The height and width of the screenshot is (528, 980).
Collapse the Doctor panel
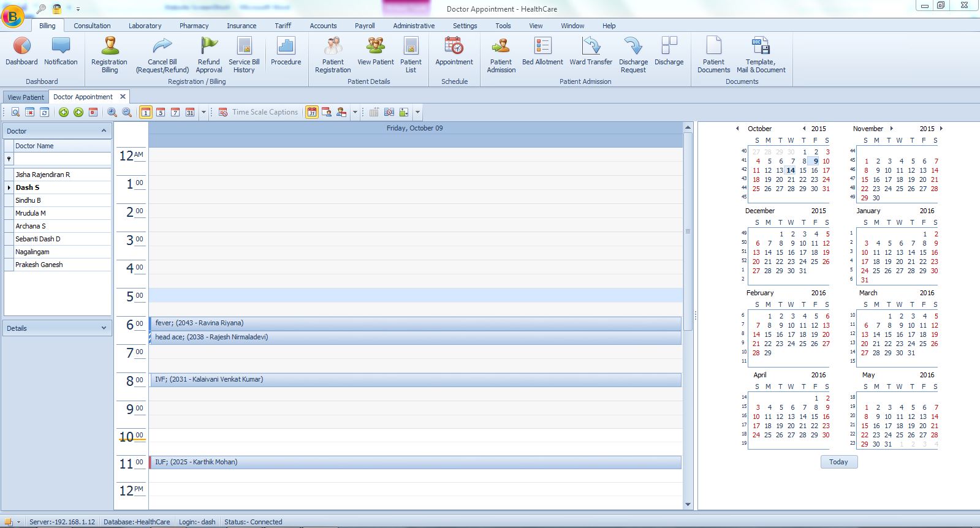[x=104, y=130]
